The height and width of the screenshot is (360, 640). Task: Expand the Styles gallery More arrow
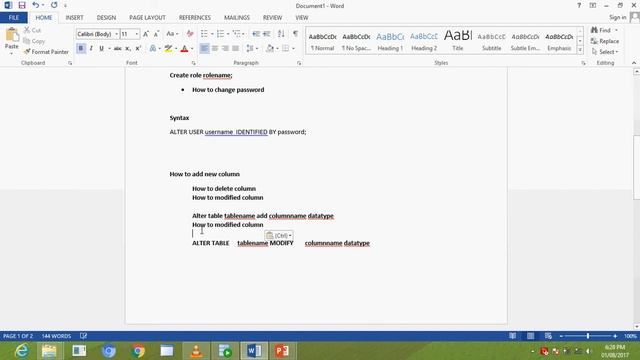click(580, 50)
